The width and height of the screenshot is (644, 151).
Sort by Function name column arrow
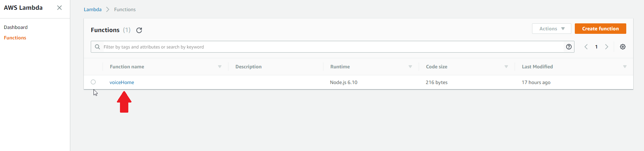[x=220, y=67]
